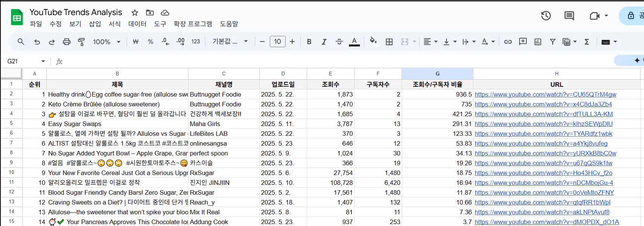The width and height of the screenshot is (644, 226).
Task: Open the 기본값 font dropdown
Action: pos(230,42)
